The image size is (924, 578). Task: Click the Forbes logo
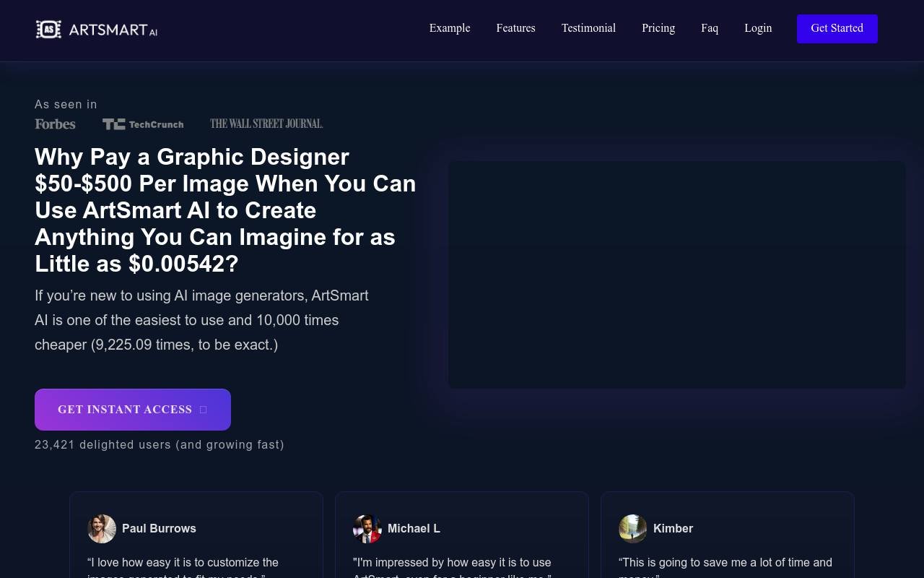(x=55, y=124)
